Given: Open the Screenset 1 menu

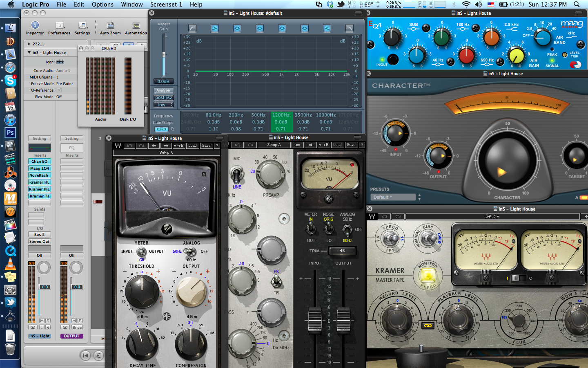Looking at the screenshot, I should (166, 4).
